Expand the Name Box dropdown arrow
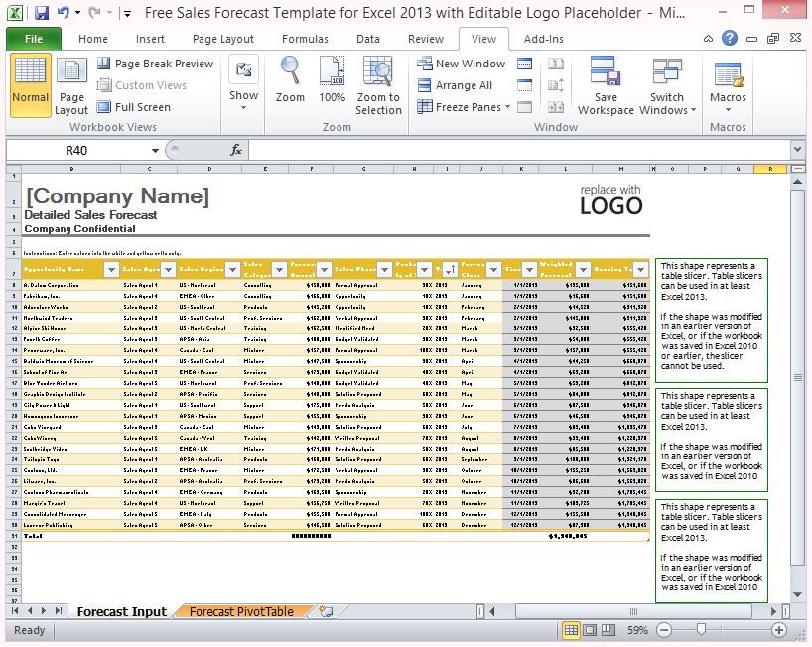This screenshot has width=812, height=647. pos(155,150)
